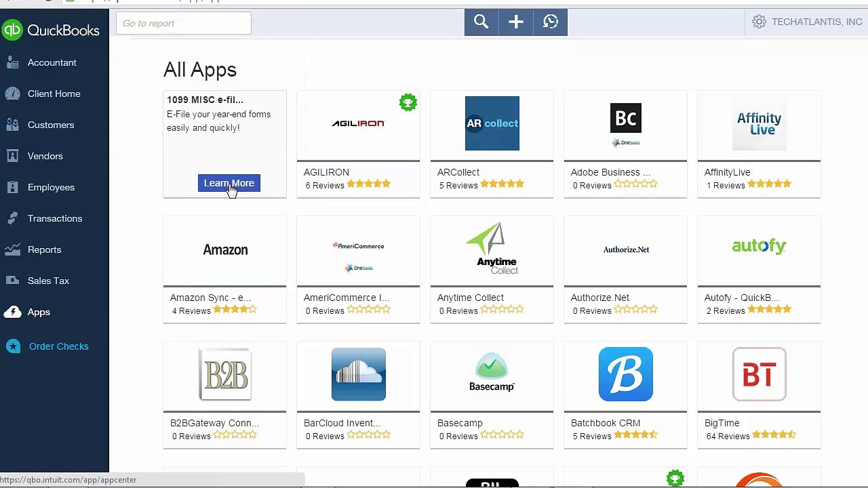868x488 pixels.
Task: Click the Sales Tax sidebar icon
Action: click(12, 281)
